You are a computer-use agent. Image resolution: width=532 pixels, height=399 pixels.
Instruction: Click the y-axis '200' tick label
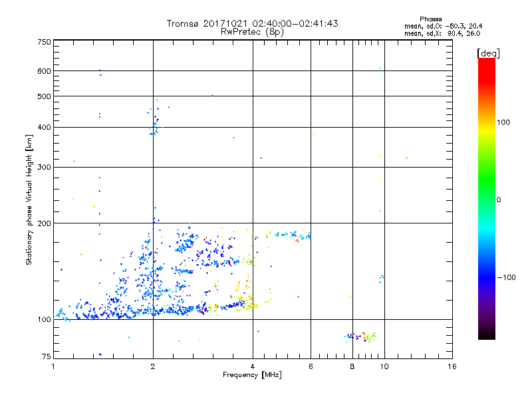44,223
